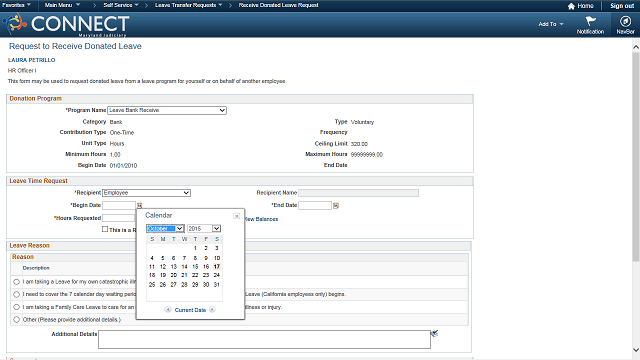
Task: Click the page scrollbar down arrow
Action: (636, 350)
